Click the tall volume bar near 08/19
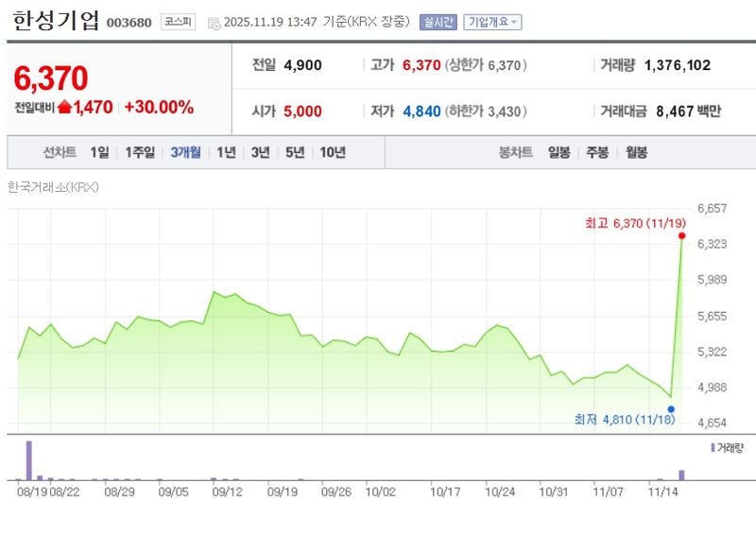The width and height of the screenshot is (756, 552). pyautogui.click(x=29, y=460)
